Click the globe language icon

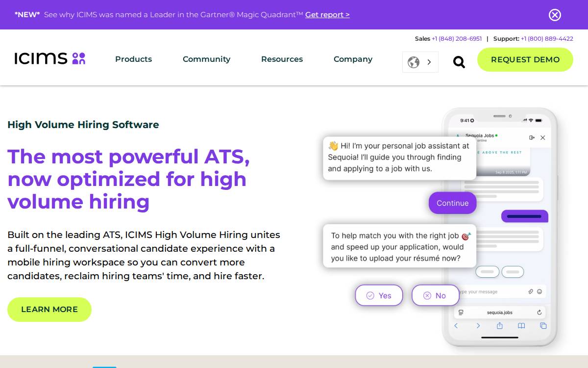click(414, 62)
